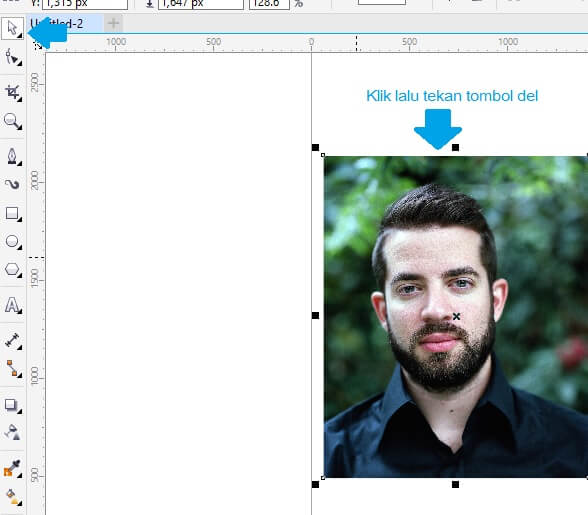Click the top-center selection handle of the photo
The image size is (588, 515).
click(x=455, y=147)
